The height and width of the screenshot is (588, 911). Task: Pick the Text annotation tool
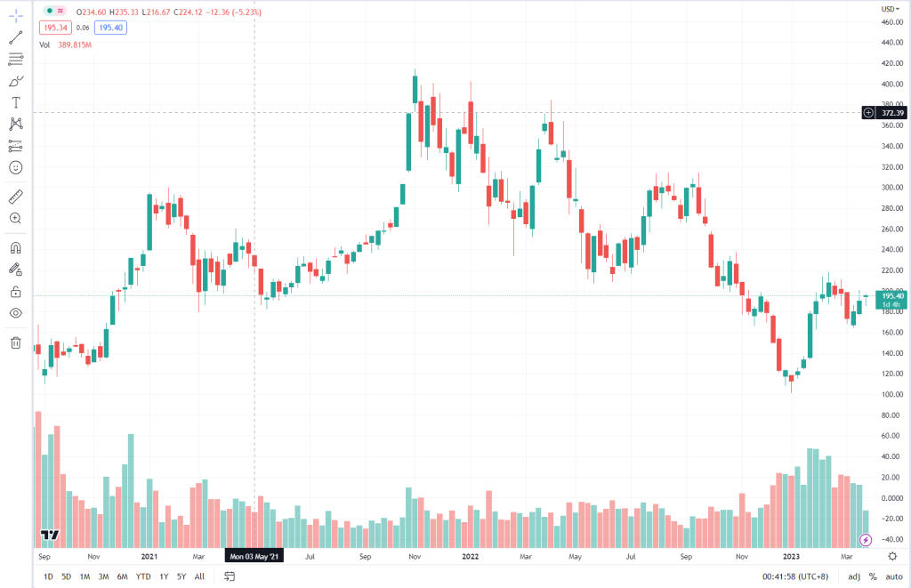click(14, 102)
